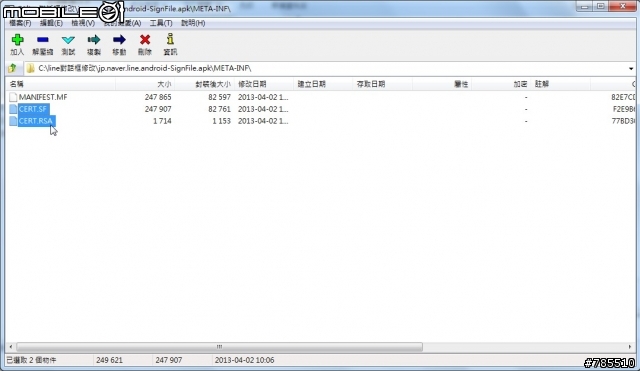Select the MANIFEST.MF file name
This screenshot has height=371, width=640.
coord(43,97)
